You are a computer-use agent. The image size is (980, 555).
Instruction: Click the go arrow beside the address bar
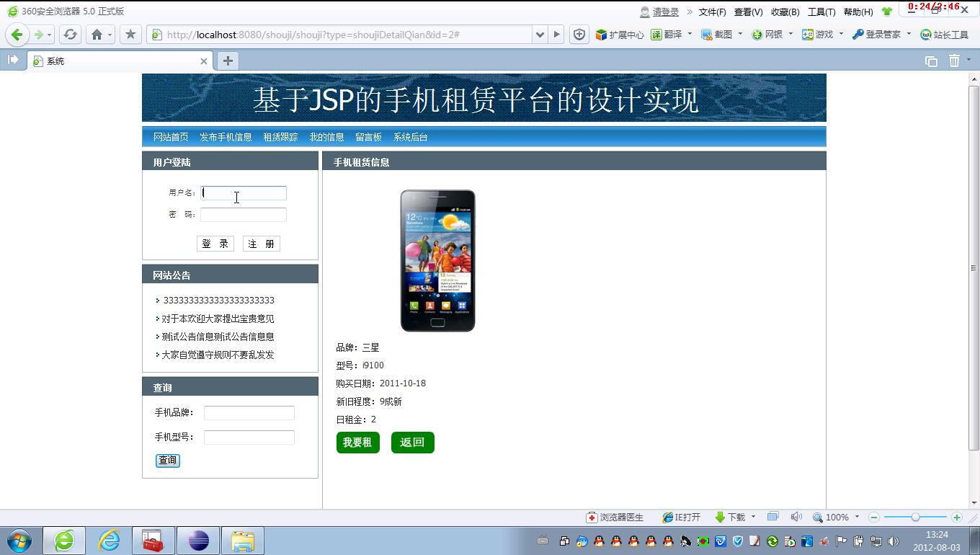556,35
